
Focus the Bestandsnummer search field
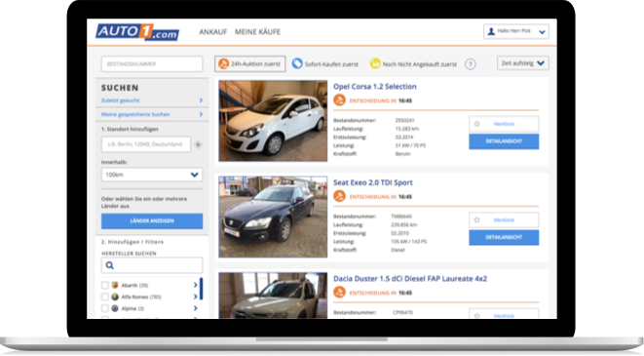[152, 64]
